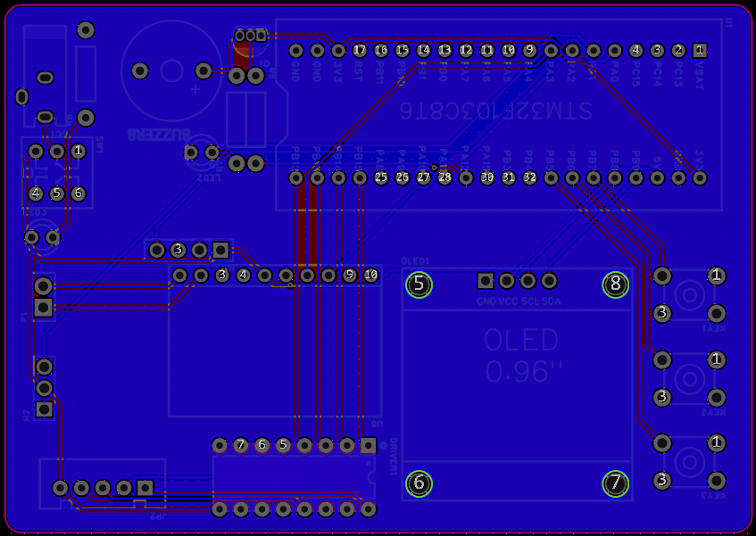The height and width of the screenshot is (536, 756).
Task: Click pad 1 of switch SW1
Action: tap(79, 152)
